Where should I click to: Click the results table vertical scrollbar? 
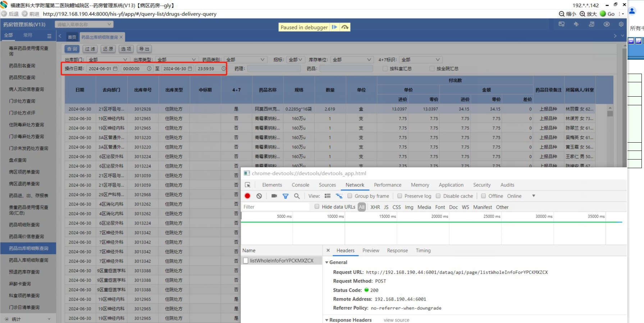tap(610, 114)
